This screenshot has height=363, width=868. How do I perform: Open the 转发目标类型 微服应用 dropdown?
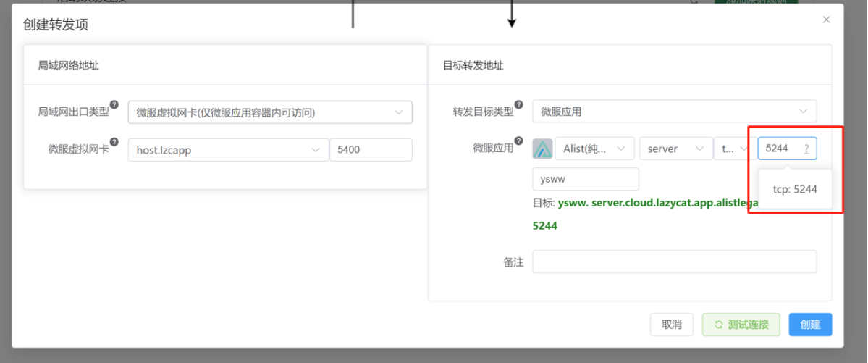tap(674, 112)
